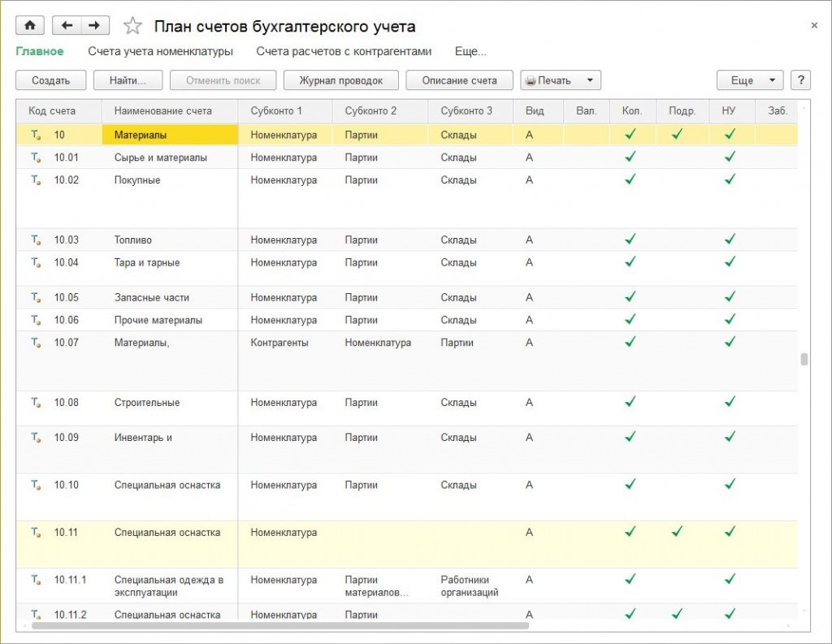Click the account icon for row 10.11.1
Image resolution: width=832 pixels, height=644 pixels.
(x=35, y=580)
